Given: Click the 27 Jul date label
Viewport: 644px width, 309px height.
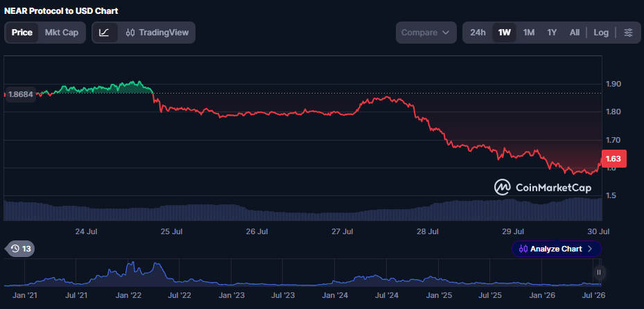Looking at the screenshot, I should point(342,231).
